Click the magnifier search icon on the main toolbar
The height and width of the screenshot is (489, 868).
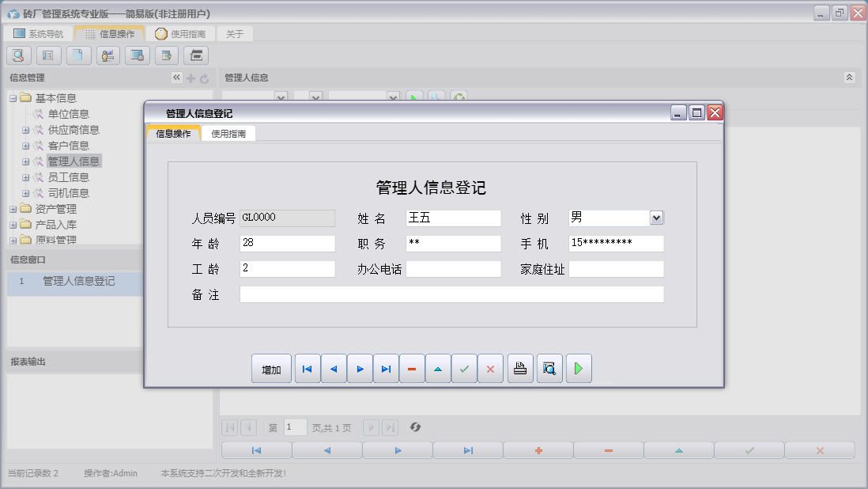(x=17, y=55)
